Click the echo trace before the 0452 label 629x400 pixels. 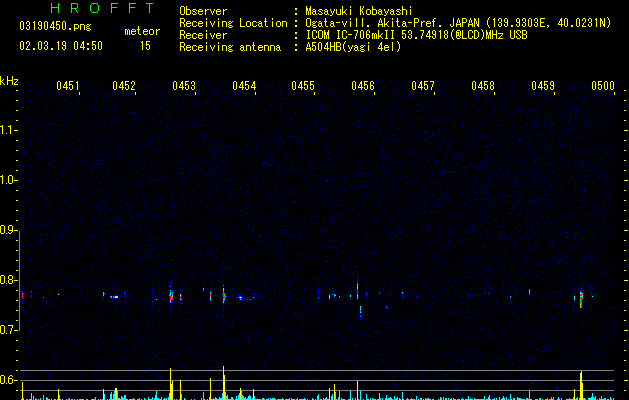tap(114, 297)
